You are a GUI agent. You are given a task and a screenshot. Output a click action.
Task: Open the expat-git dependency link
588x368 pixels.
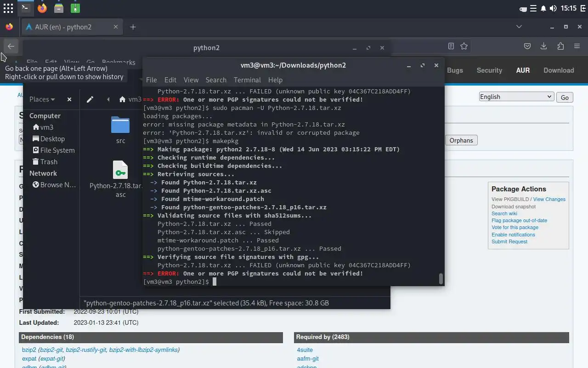[x=51, y=358]
